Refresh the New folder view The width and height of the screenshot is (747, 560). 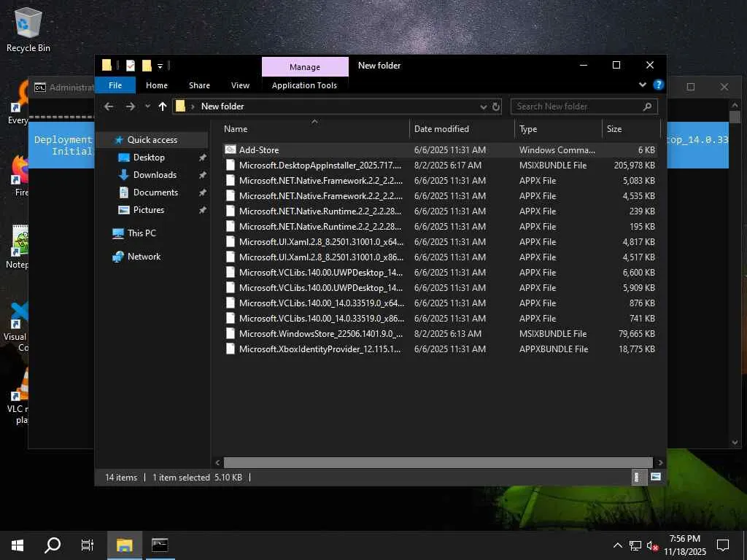[496, 106]
